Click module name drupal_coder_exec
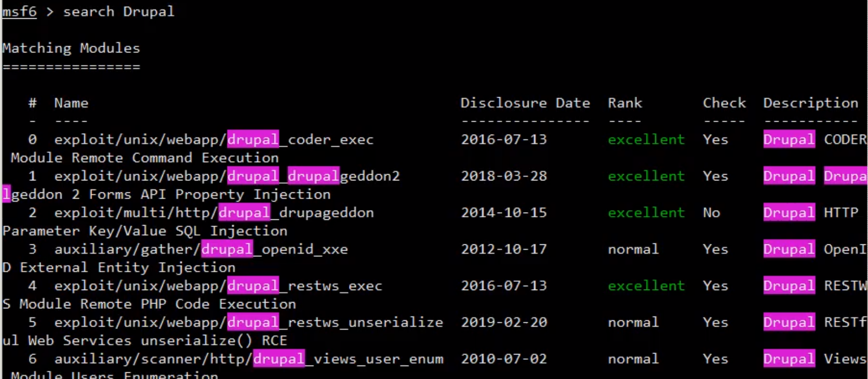Image resolution: width=868 pixels, height=379 pixels. (x=213, y=140)
